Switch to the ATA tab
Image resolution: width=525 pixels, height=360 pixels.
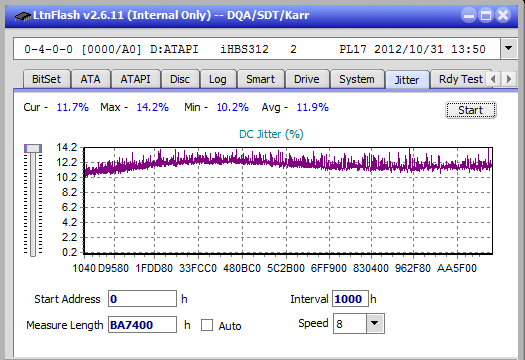point(90,79)
